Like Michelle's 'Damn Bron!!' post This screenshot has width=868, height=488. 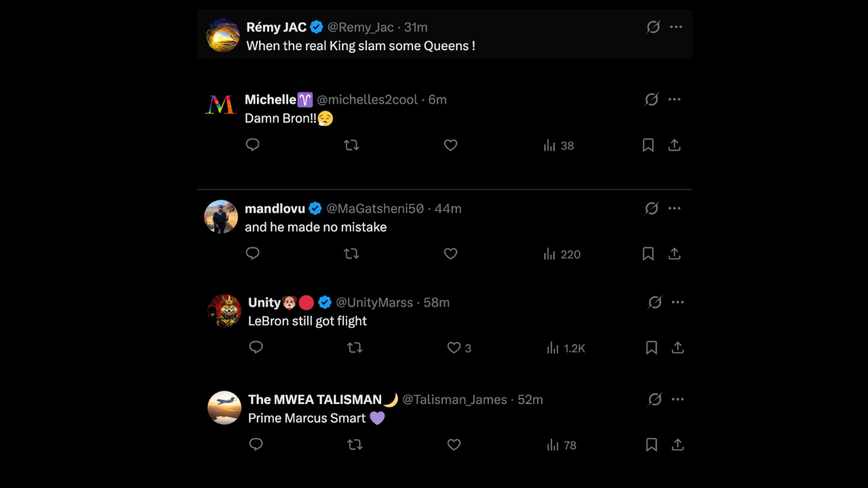pos(450,145)
